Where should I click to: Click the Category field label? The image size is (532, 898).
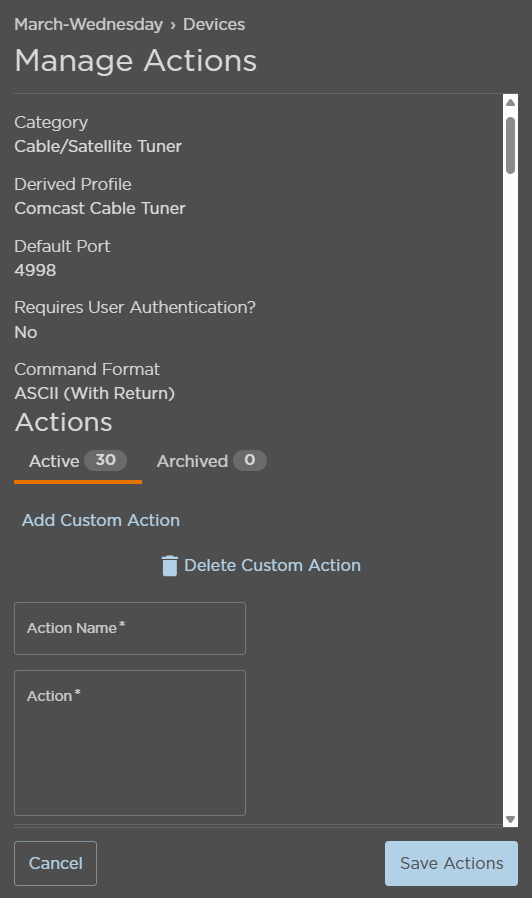[x=51, y=123]
